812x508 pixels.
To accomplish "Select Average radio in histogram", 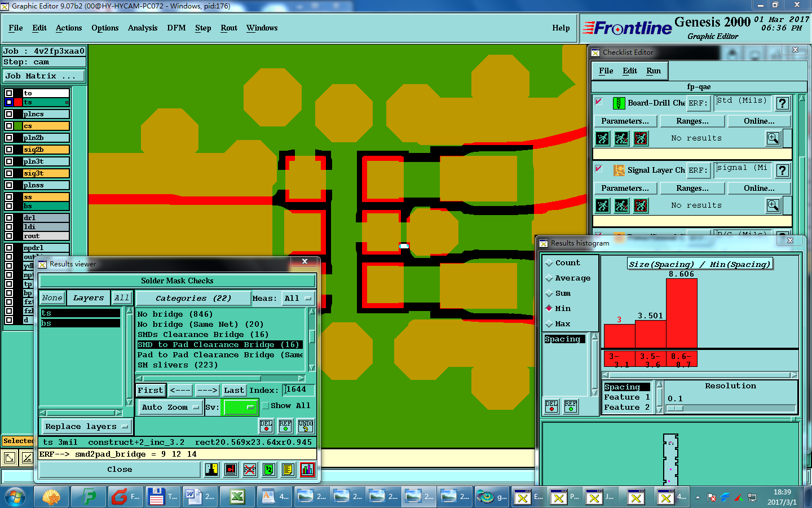I will click(549, 278).
